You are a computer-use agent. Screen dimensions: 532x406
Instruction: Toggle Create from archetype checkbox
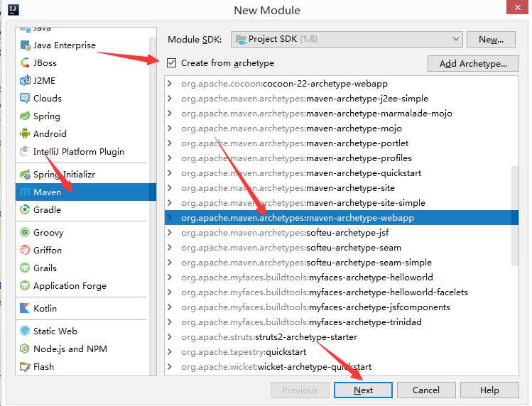(172, 63)
